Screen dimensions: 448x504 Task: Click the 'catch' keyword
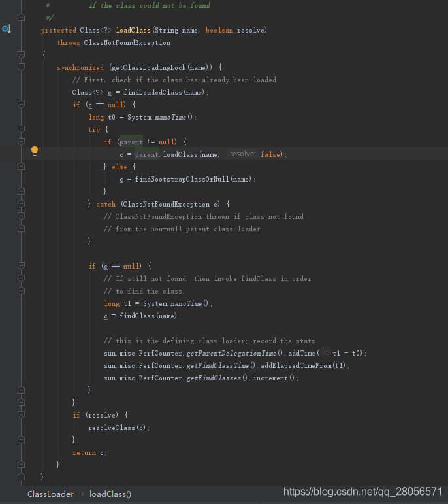pyautogui.click(x=106, y=204)
